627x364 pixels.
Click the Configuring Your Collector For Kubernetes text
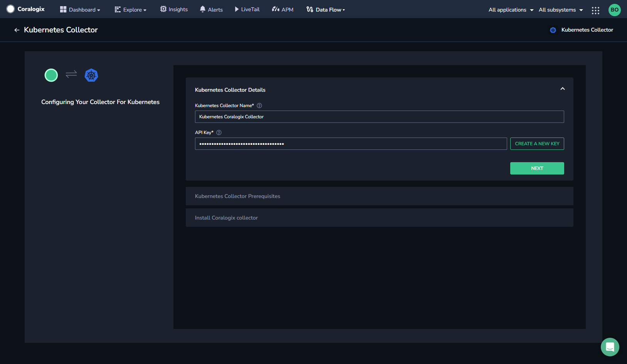click(100, 102)
